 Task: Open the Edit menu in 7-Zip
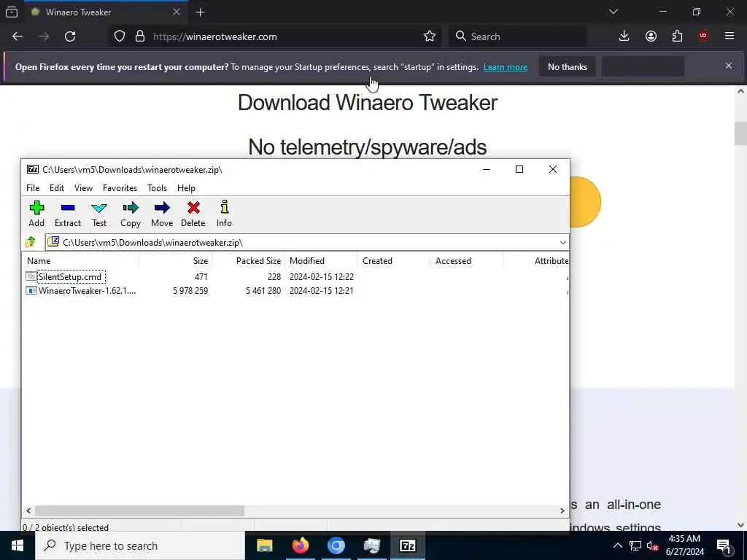57,188
